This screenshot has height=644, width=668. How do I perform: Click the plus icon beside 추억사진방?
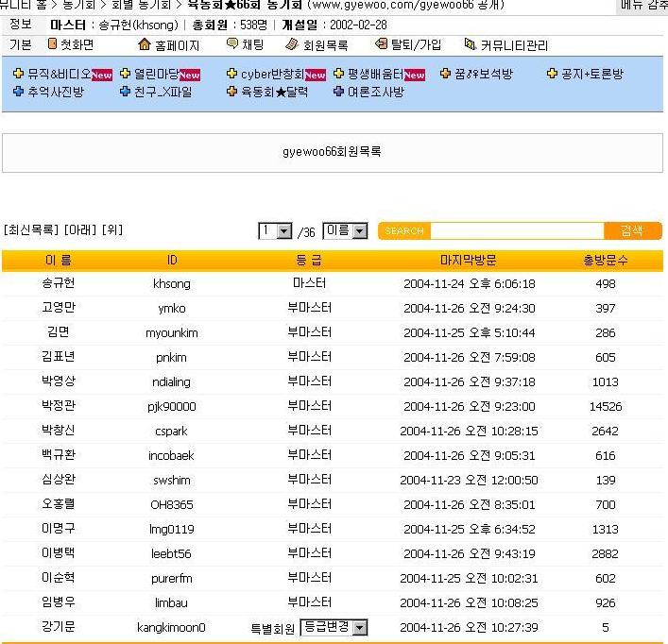(x=18, y=93)
